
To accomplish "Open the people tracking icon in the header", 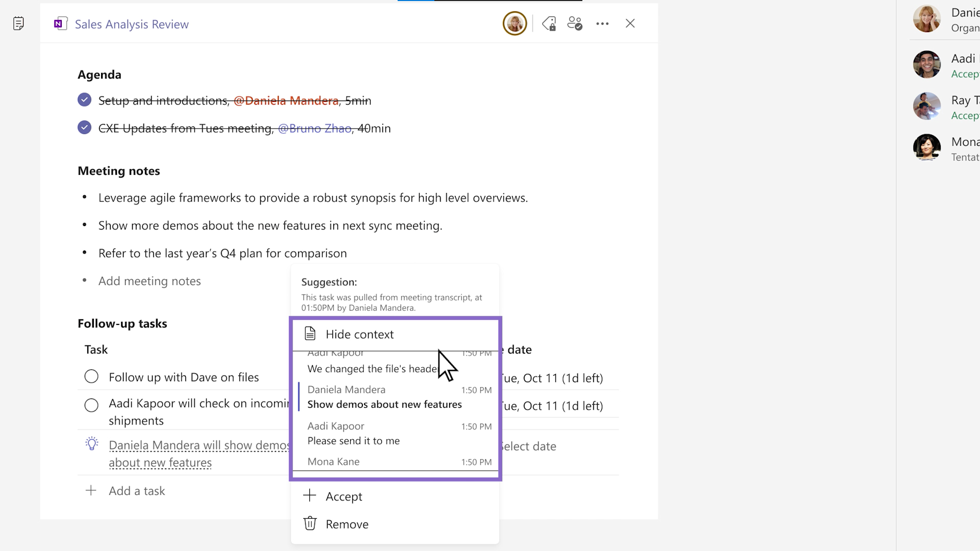I will click(x=575, y=23).
